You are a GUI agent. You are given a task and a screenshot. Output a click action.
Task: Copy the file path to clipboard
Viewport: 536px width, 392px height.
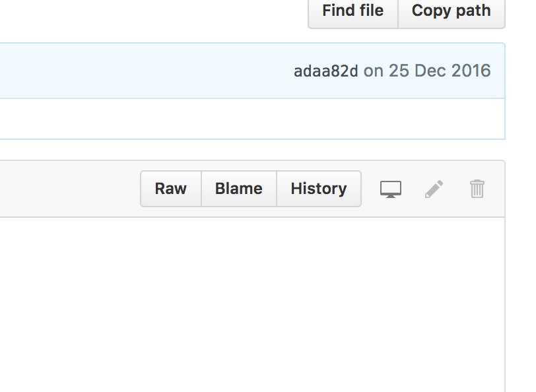pyautogui.click(x=452, y=11)
